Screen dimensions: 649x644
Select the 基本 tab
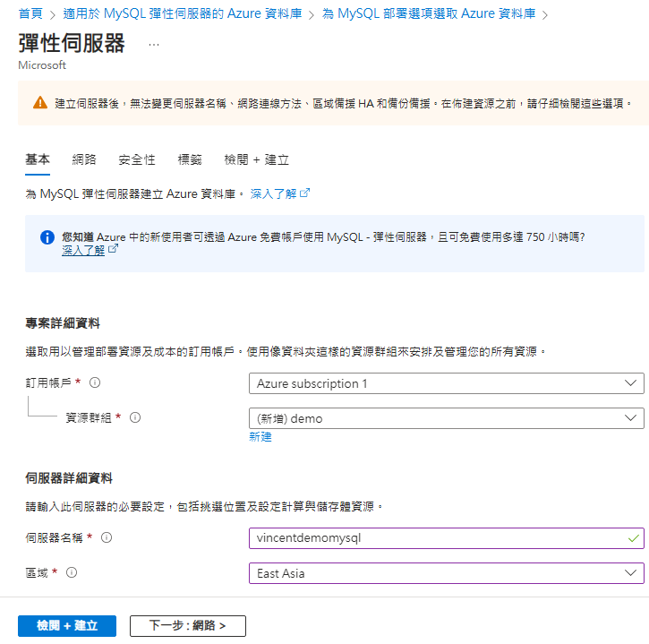(38, 159)
